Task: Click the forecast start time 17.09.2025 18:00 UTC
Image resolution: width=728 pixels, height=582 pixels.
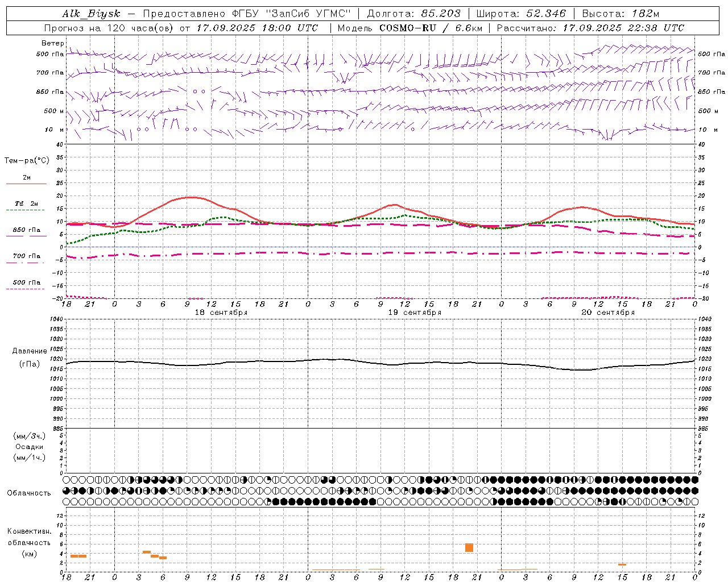Action: pos(257,28)
